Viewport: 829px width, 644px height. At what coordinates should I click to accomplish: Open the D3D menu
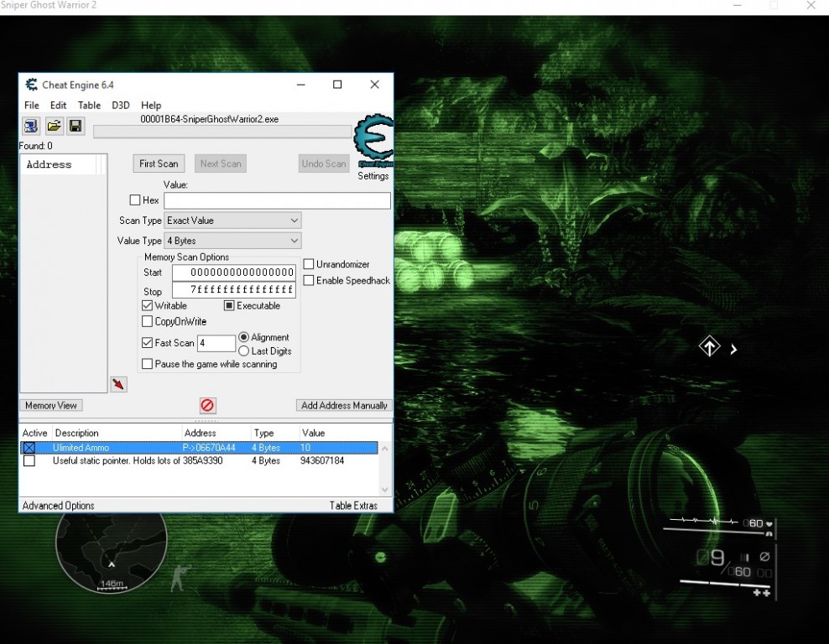[121, 105]
